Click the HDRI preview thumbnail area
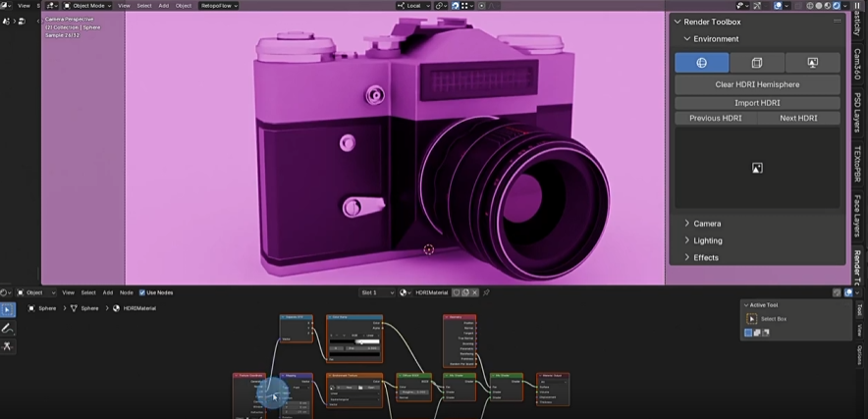This screenshot has height=419, width=868. pos(757,168)
